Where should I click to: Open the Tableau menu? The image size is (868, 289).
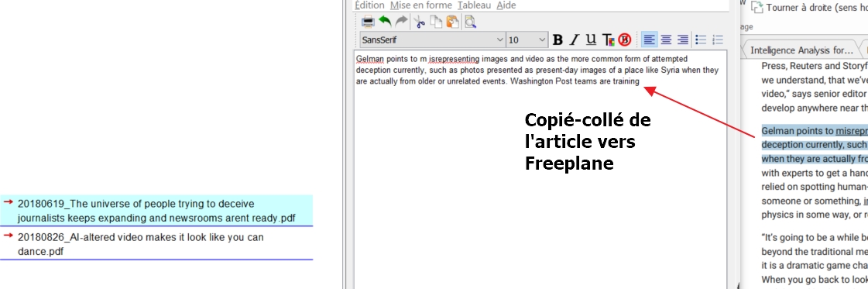475,5
